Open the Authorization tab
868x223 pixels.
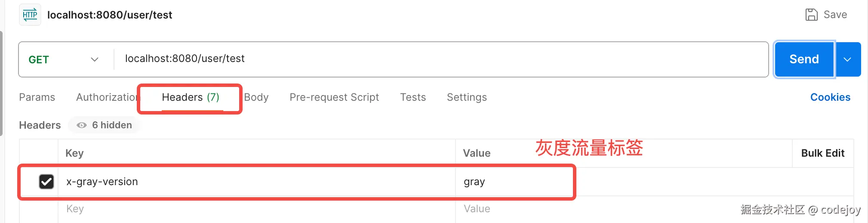[x=106, y=97]
